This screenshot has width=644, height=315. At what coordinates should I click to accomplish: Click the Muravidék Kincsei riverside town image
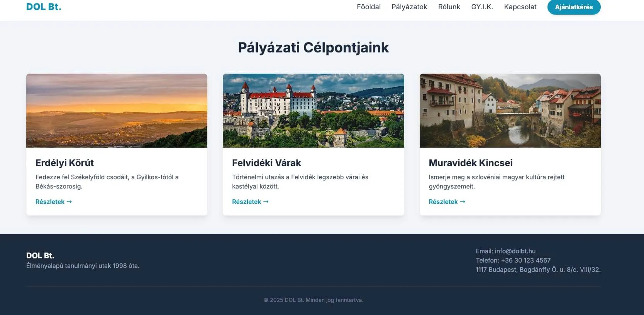pos(510,111)
